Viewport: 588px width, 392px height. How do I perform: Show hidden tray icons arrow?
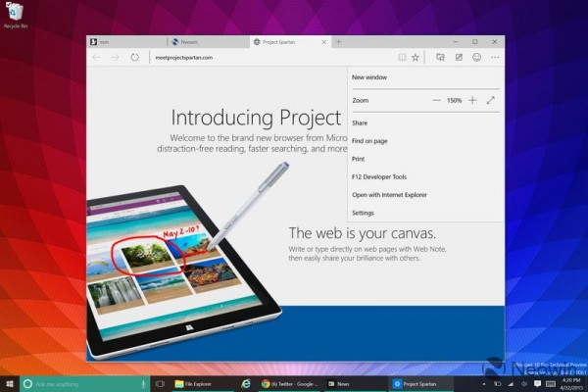[484, 384]
